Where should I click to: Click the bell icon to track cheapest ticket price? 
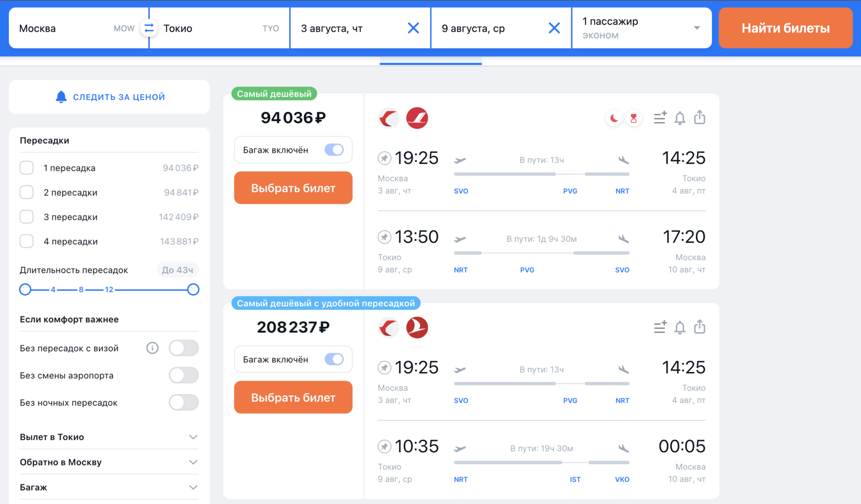[680, 118]
